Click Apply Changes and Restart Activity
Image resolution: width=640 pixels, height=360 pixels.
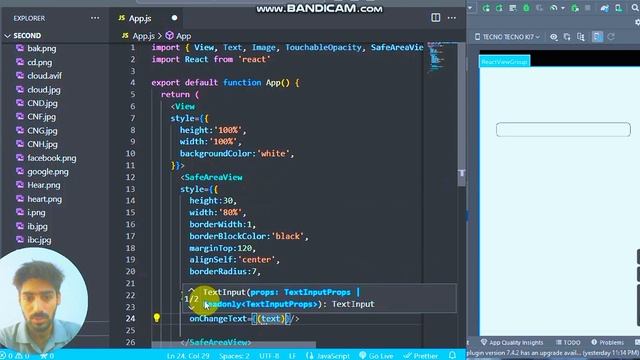(486, 8)
